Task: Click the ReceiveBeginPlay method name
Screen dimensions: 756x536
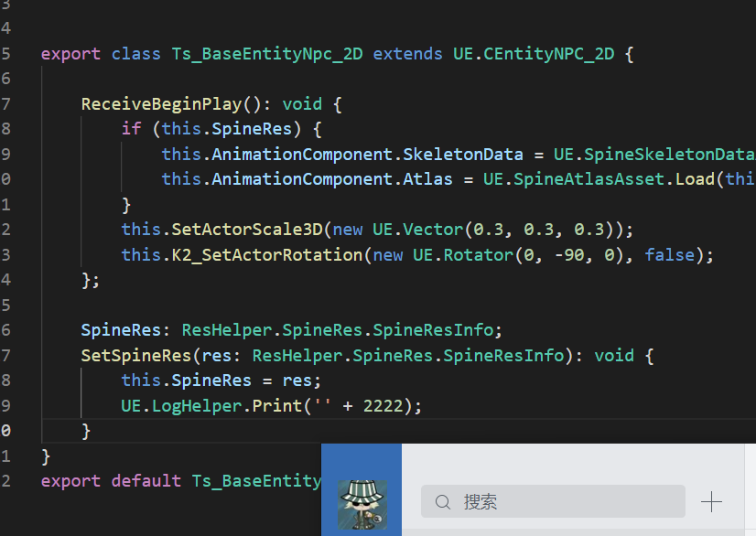Action: click(x=158, y=103)
